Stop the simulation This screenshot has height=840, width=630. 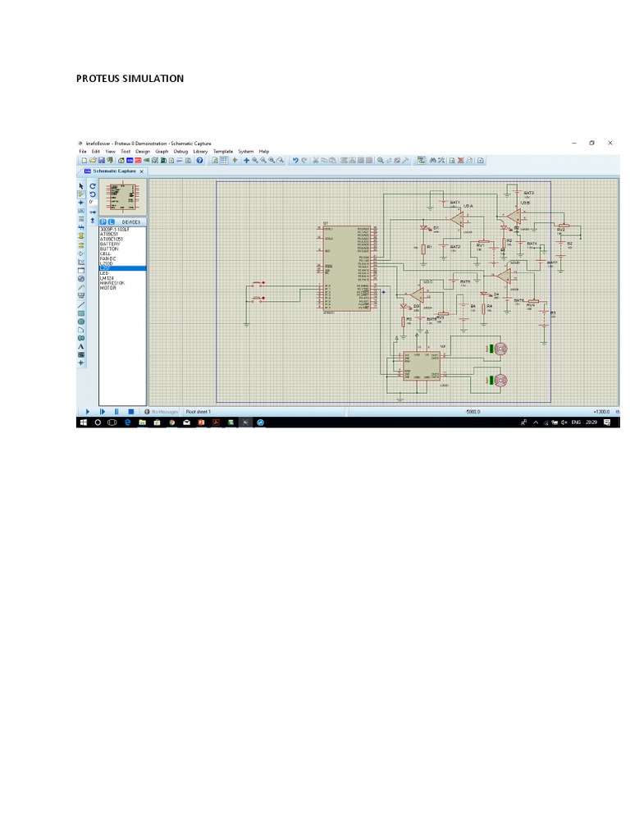click(130, 411)
